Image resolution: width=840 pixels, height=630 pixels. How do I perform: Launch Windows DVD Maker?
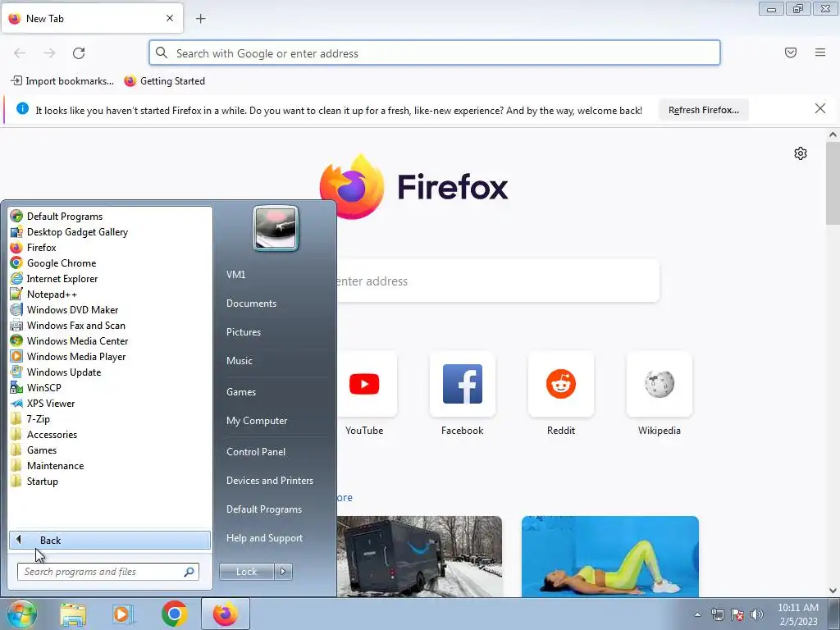point(110,309)
